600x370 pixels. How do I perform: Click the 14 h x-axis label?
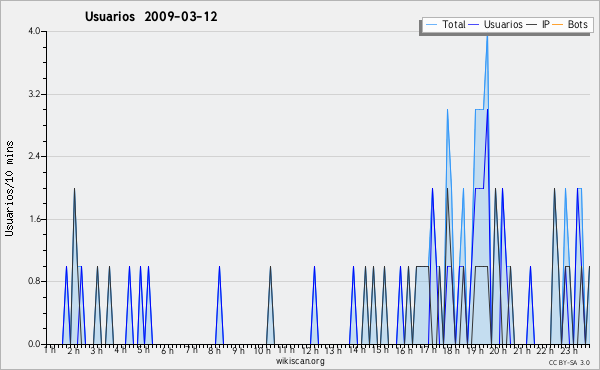pos(357,350)
